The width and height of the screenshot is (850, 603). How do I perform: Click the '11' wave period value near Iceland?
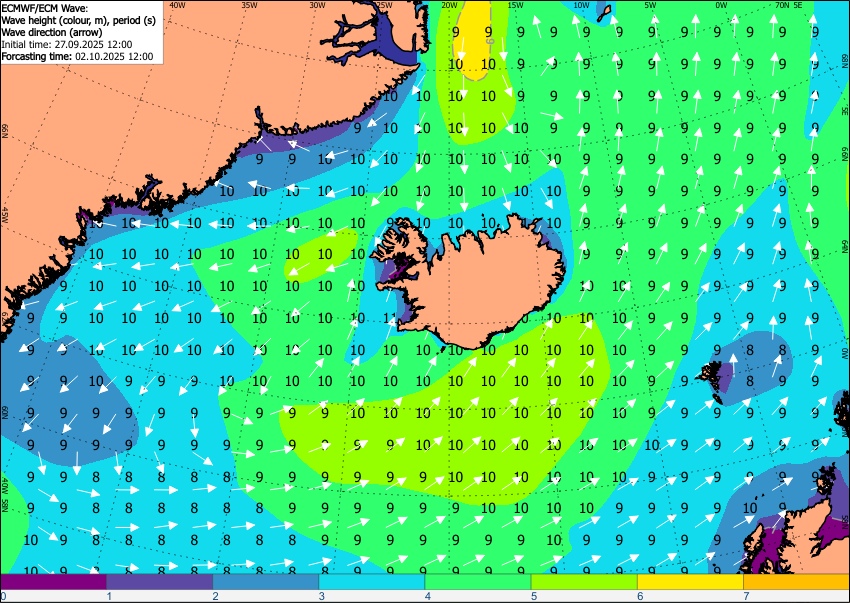pos(390,318)
